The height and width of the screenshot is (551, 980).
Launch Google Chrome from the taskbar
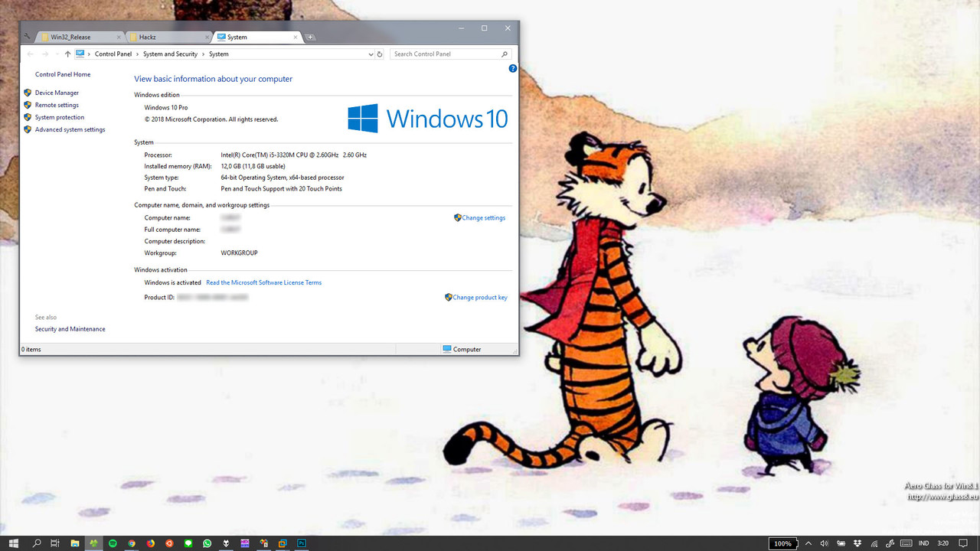(x=132, y=543)
